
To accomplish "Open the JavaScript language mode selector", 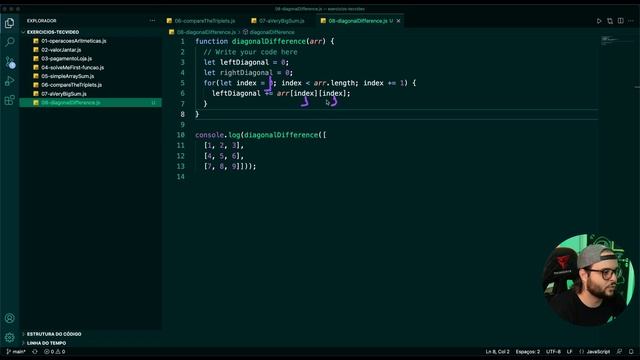I will (598, 351).
